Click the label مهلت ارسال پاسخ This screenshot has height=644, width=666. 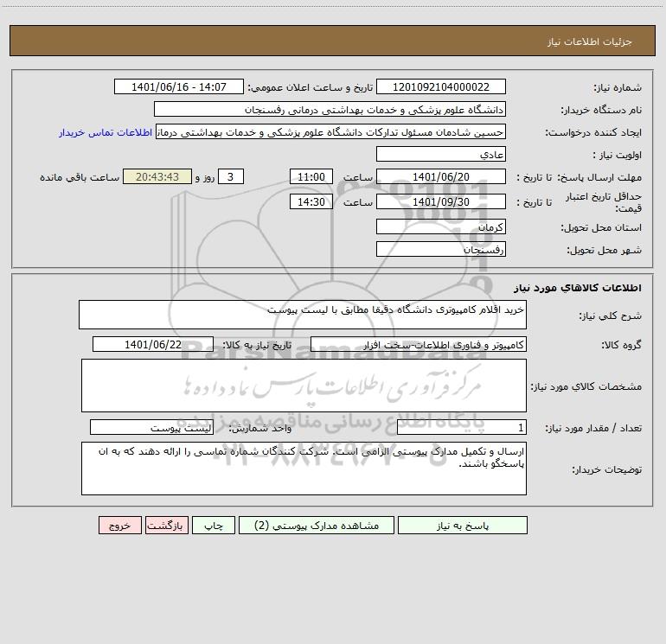click(x=599, y=177)
